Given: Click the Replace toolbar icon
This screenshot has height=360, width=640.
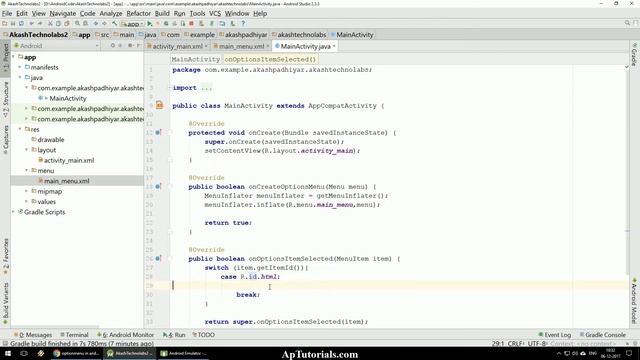Looking at the screenshot, I should (85, 24).
